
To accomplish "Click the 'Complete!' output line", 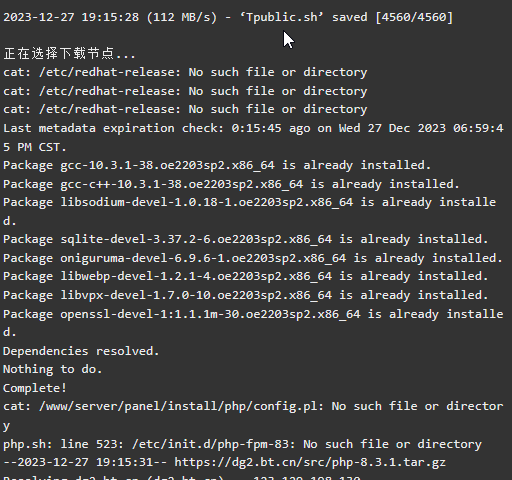I will tap(35, 388).
